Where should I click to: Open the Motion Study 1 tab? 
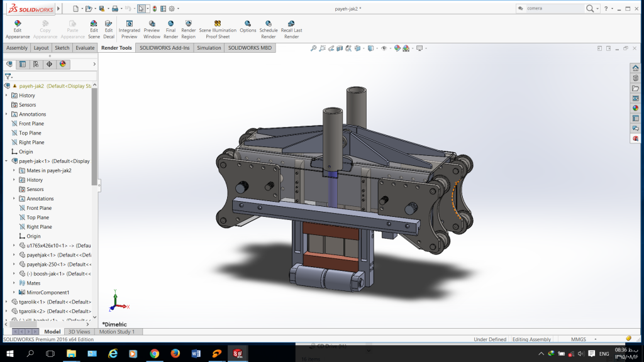point(117,332)
